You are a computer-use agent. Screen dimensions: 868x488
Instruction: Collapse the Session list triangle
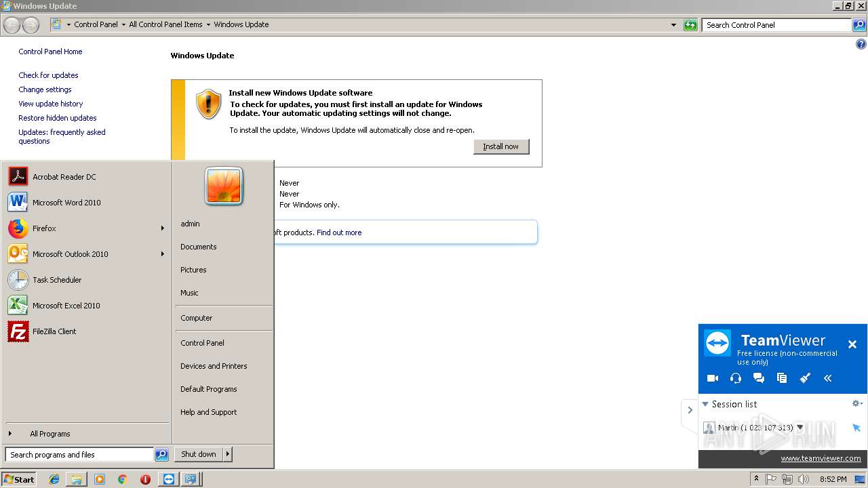[705, 404]
